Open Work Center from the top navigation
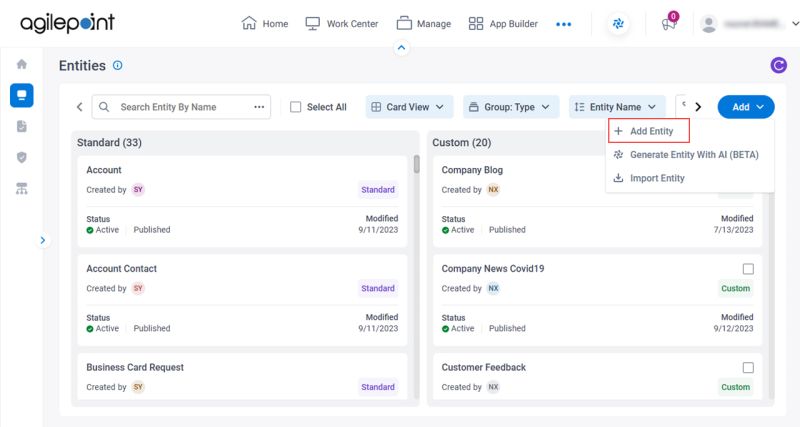The height and width of the screenshot is (427, 800). click(342, 23)
